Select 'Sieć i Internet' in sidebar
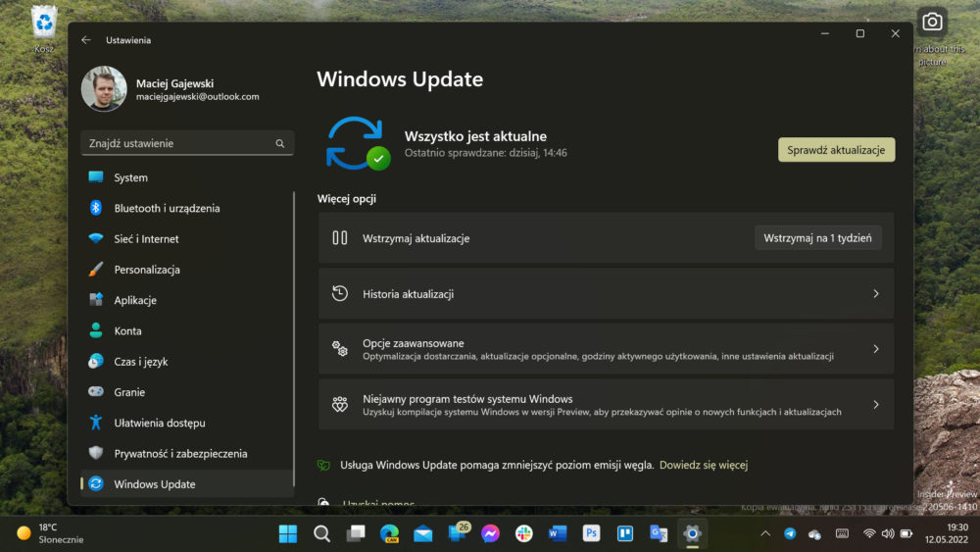980x552 pixels. tap(187, 239)
